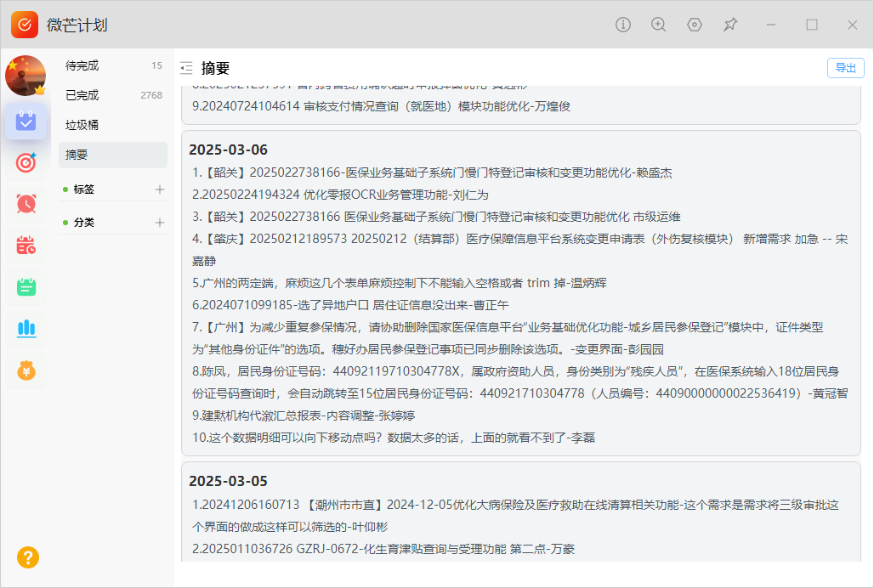Image resolution: width=874 pixels, height=588 pixels.
Task: Click the 已完成 count 2768
Action: click(x=151, y=95)
